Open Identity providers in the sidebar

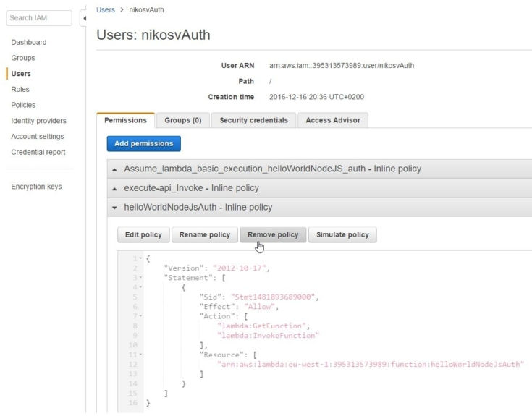38,121
